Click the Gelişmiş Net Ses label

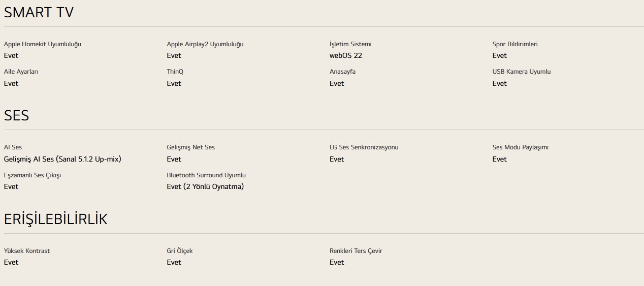pyautogui.click(x=190, y=147)
